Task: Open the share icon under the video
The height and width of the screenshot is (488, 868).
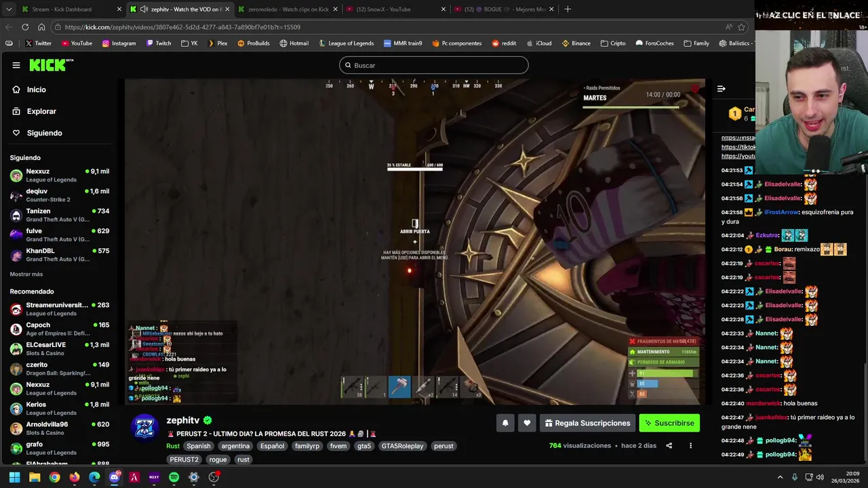Action: click(x=669, y=445)
